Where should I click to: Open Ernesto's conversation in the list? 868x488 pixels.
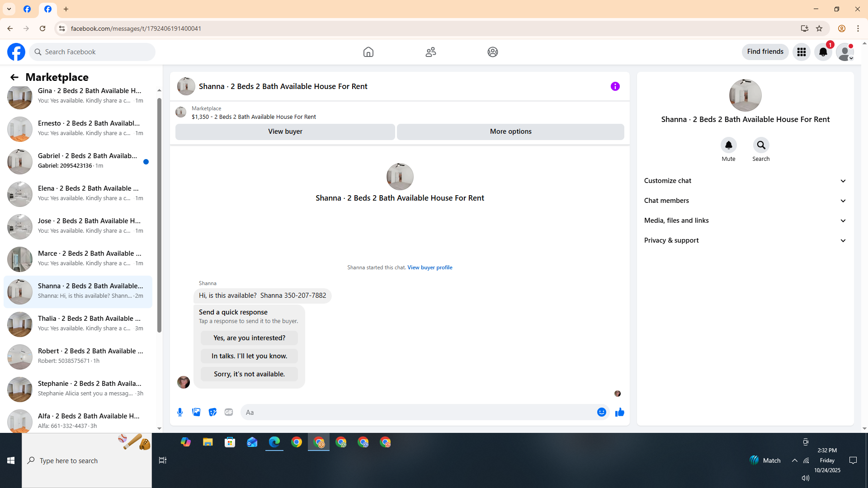78,129
